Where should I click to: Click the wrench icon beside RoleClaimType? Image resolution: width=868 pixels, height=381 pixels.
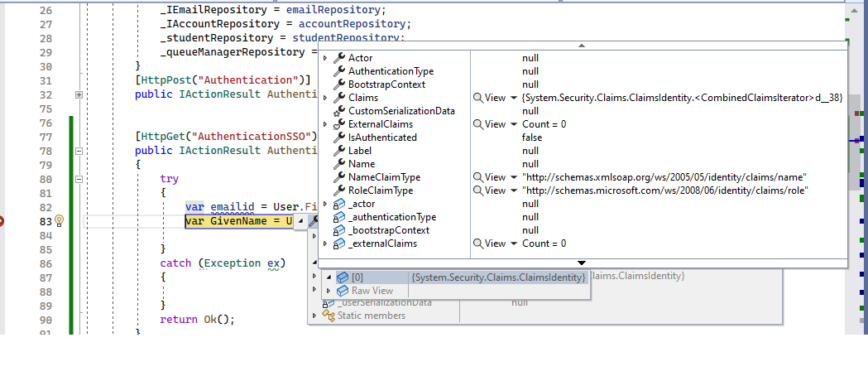338,190
